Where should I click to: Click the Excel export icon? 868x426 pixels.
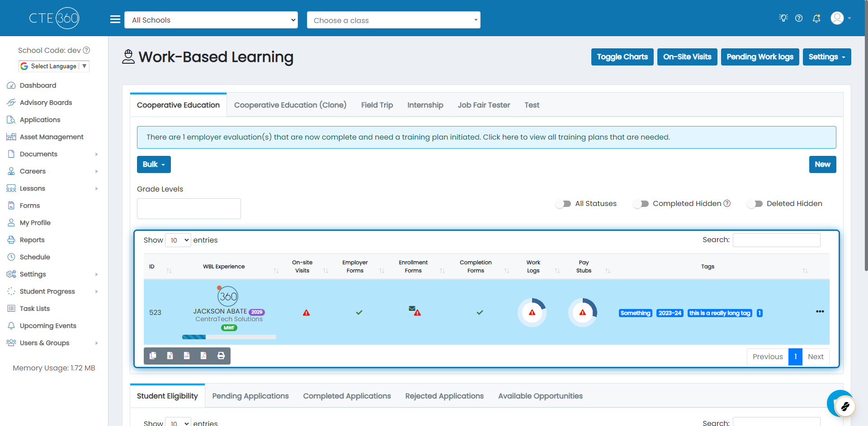(170, 356)
